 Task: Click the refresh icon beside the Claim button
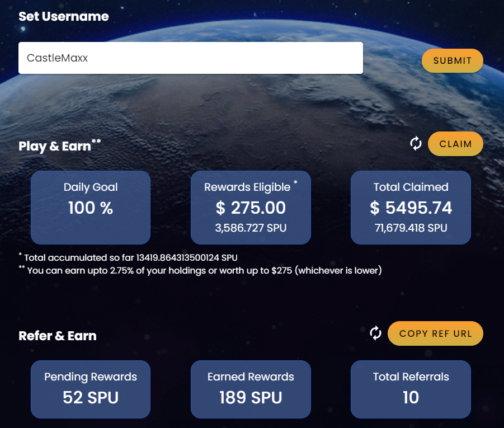pyautogui.click(x=416, y=143)
